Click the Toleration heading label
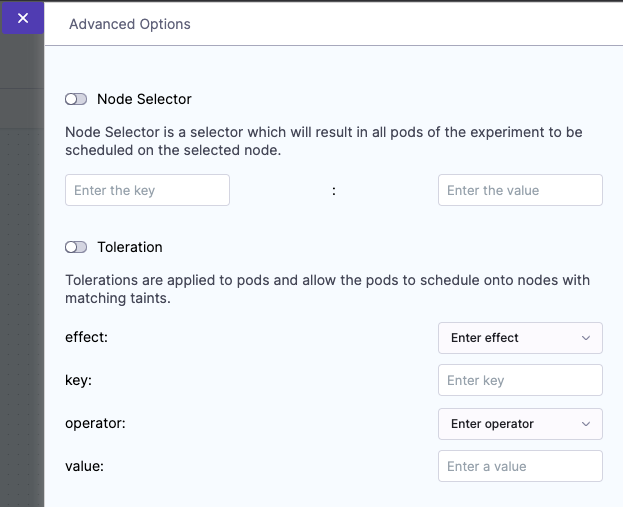This screenshot has width=623, height=507. pos(130,247)
